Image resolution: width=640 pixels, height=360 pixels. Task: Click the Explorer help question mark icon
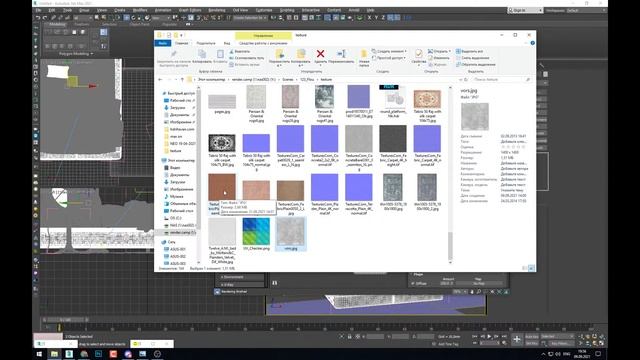pyautogui.click(x=532, y=43)
